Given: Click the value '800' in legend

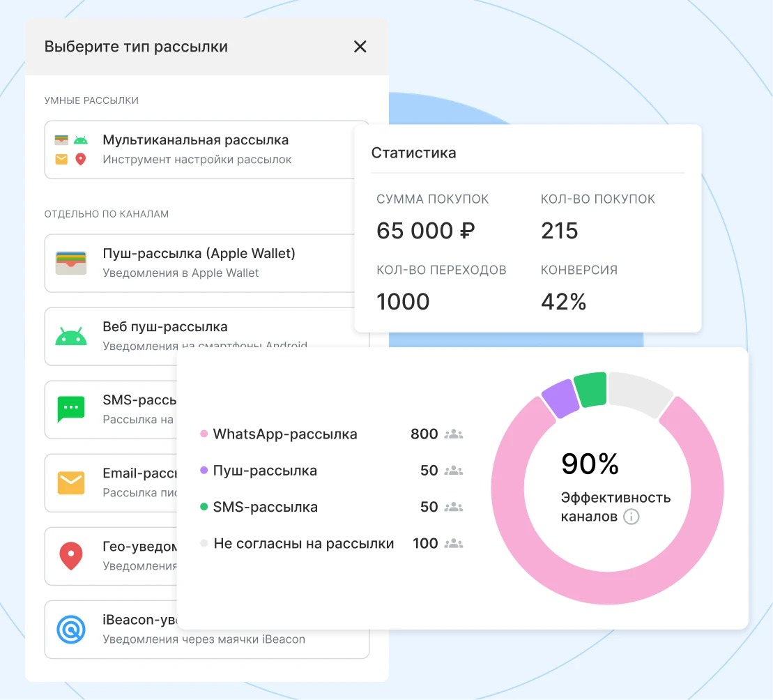Looking at the screenshot, I should 424,434.
